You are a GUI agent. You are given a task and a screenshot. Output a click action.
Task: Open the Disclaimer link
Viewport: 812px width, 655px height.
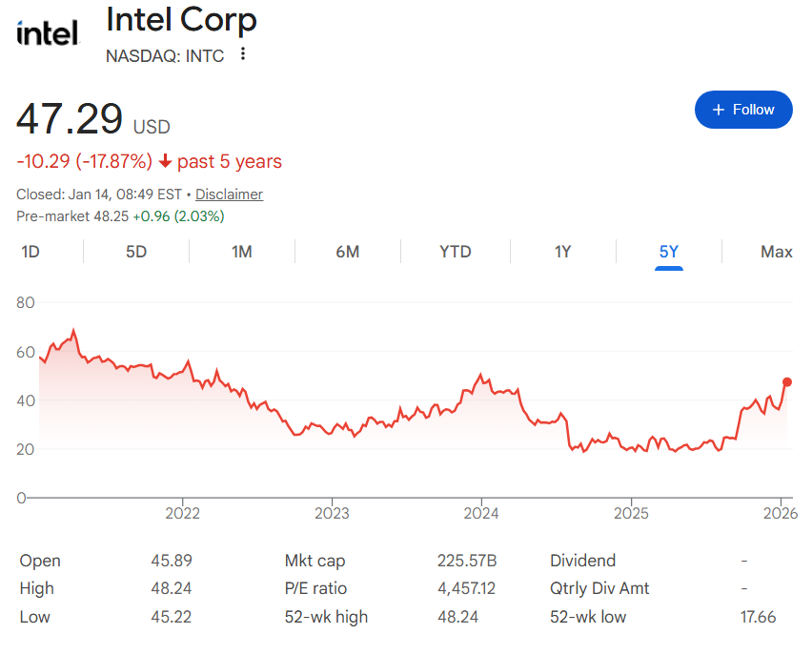pyautogui.click(x=230, y=194)
